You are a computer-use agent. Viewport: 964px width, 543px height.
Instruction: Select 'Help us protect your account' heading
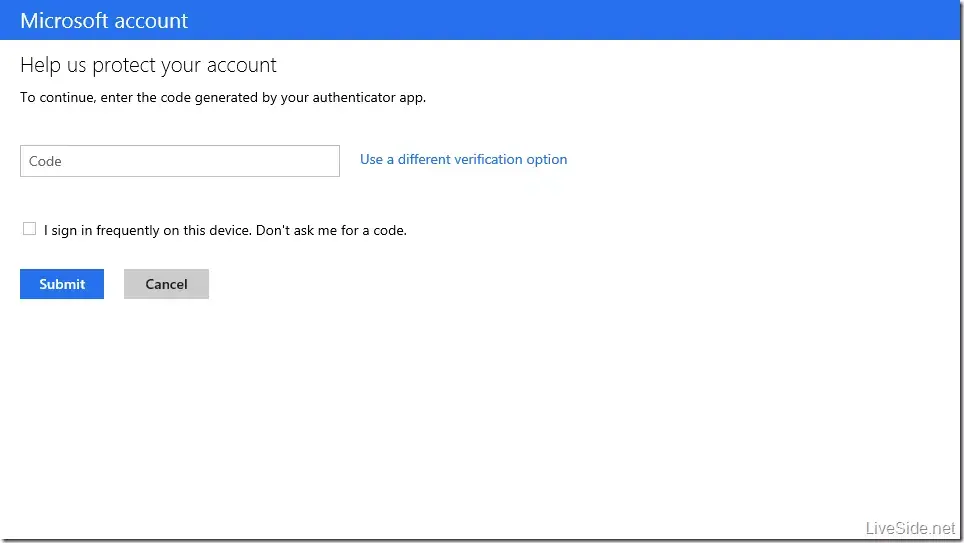pyautogui.click(x=148, y=65)
